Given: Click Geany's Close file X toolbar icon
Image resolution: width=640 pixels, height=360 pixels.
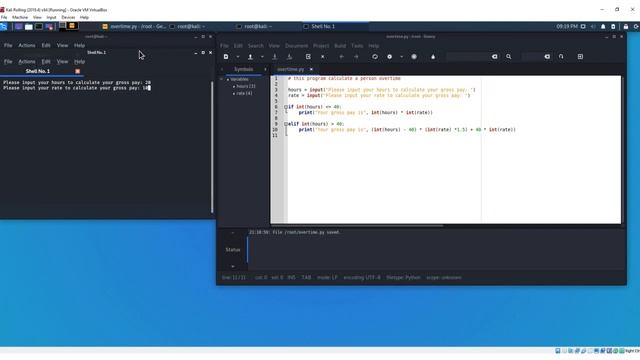Looking at the screenshot, I should point(322,57).
